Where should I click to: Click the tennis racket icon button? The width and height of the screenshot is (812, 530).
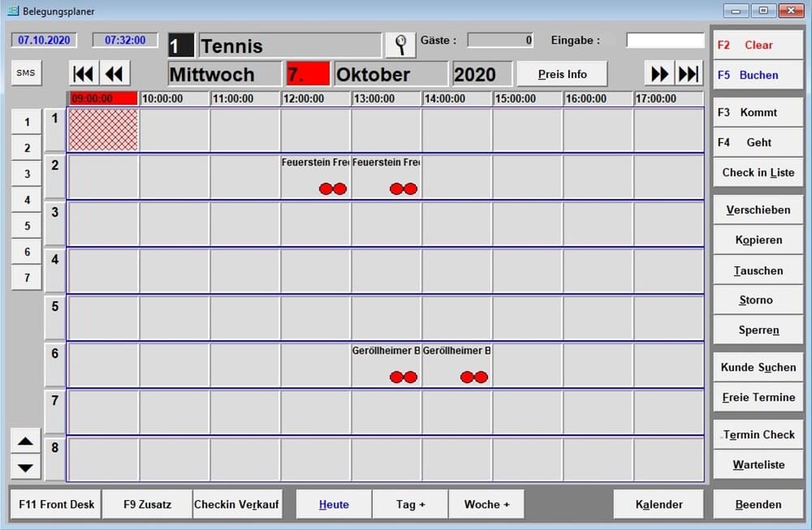point(400,45)
